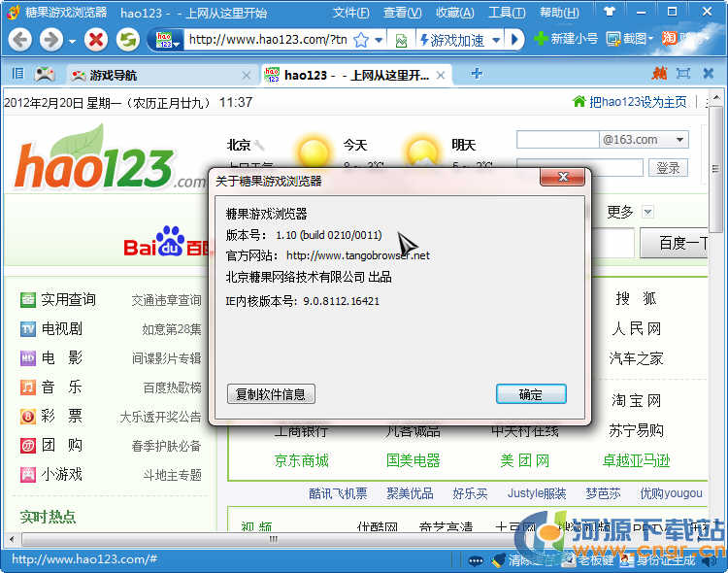The height and width of the screenshot is (573, 728).
Task: Click the speaker mute icon in status bar
Action: pyautogui.click(x=710, y=561)
